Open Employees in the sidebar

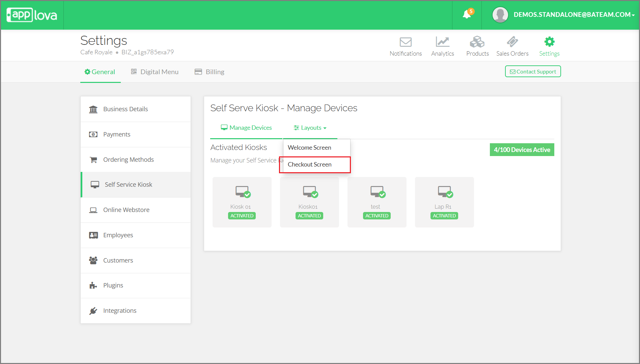[x=136, y=235]
